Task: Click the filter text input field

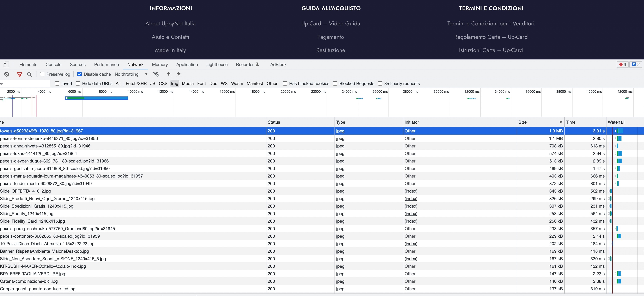Action: (25, 84)
